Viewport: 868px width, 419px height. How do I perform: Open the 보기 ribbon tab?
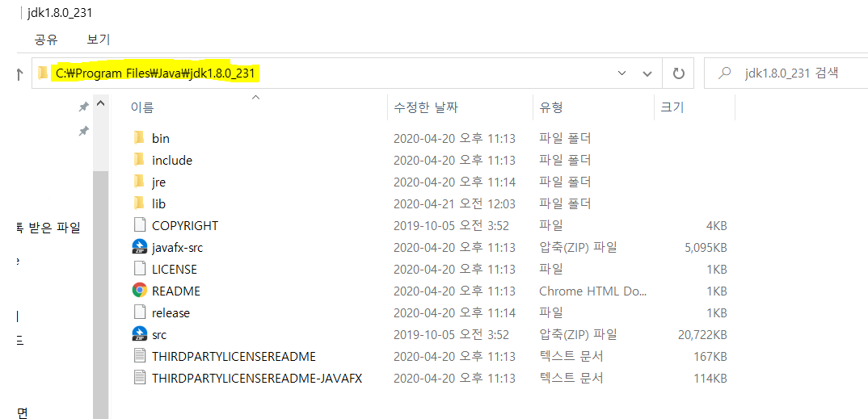click(99, 40)
